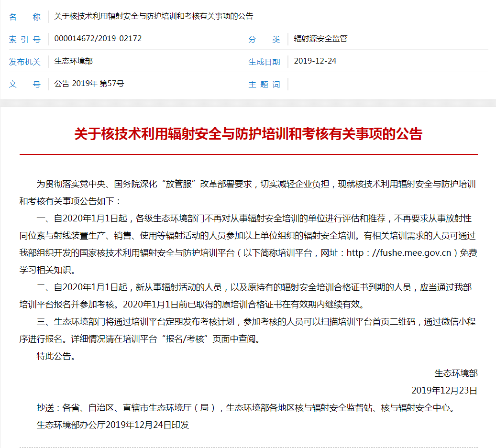Select document number 公告 2019年 第57号

coord(89,84)
